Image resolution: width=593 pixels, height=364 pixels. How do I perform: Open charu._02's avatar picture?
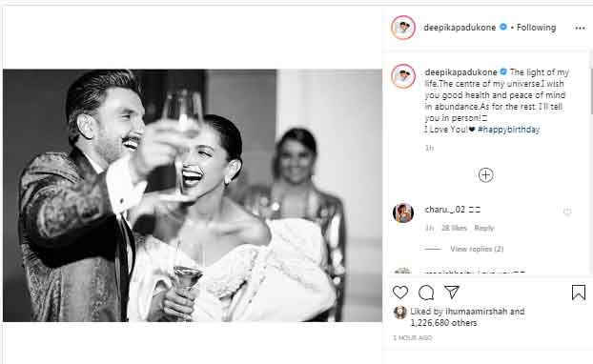[403, 212]
